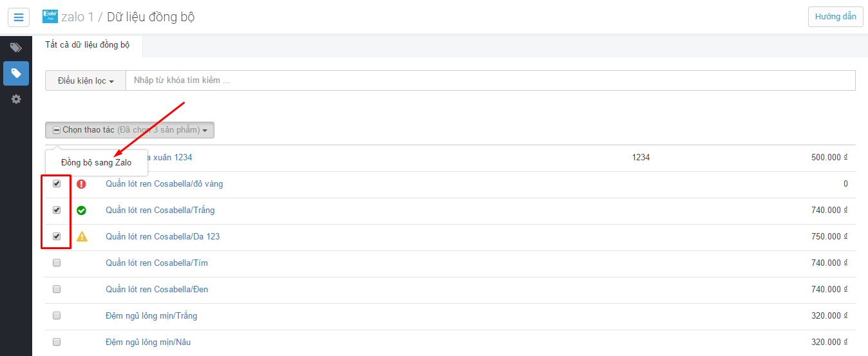Click the green success check icon

click(x=81, y=211)
